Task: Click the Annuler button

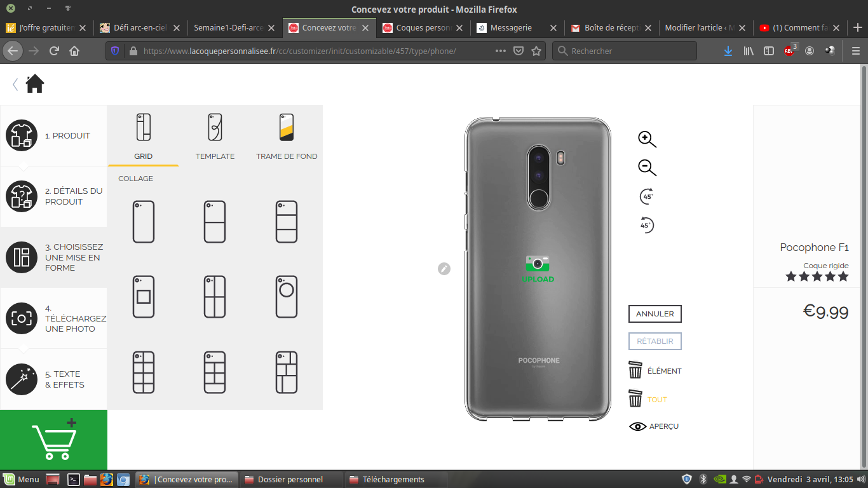Action: pyautogui.click(x=654, y=314)
